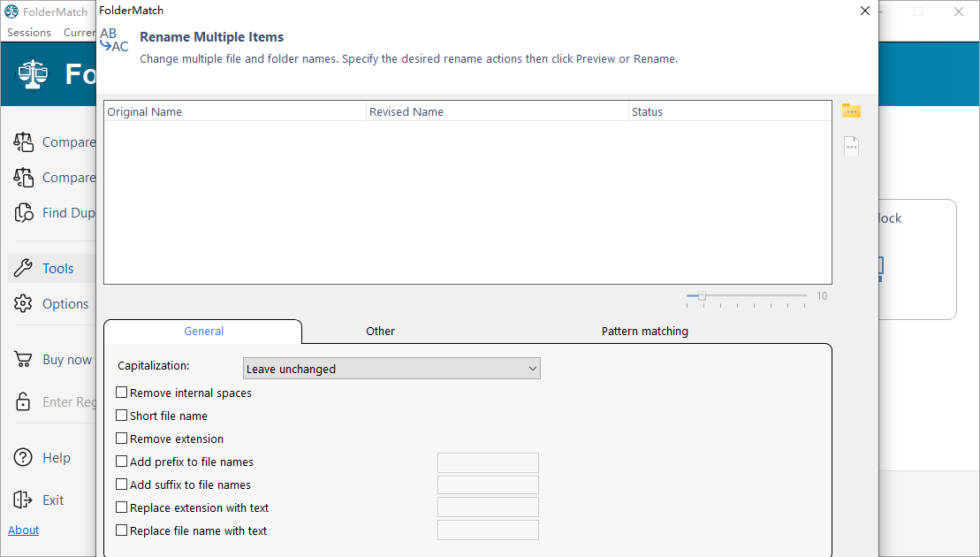Click the Find Duplicates label
The image size is (980, 557).
(x=69, y=212)
